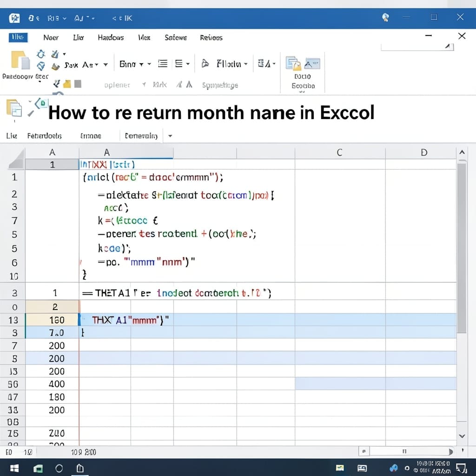Click the Deneuainy button
This screenshot has width=476, height=476.
[x=141, y=136]
